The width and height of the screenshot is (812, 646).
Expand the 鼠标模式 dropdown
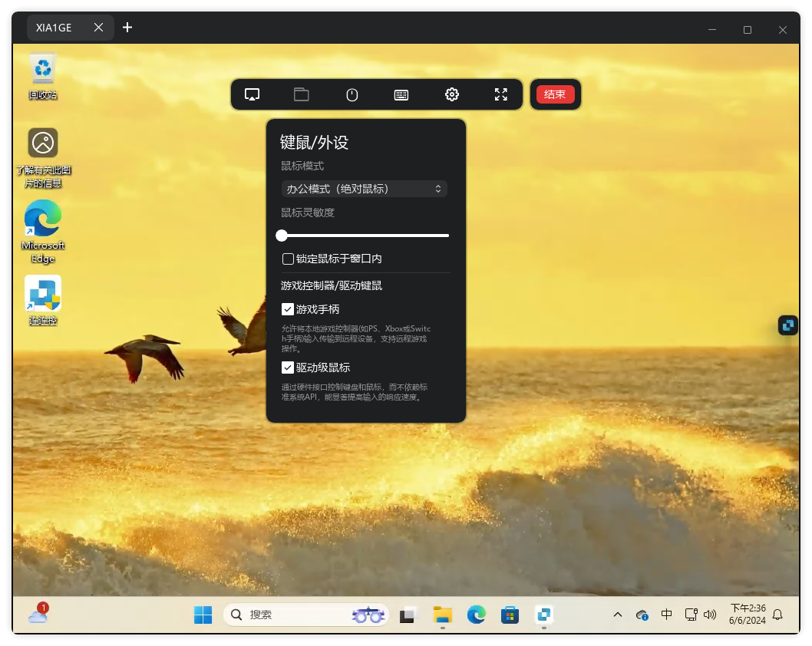tap(364, 189)
